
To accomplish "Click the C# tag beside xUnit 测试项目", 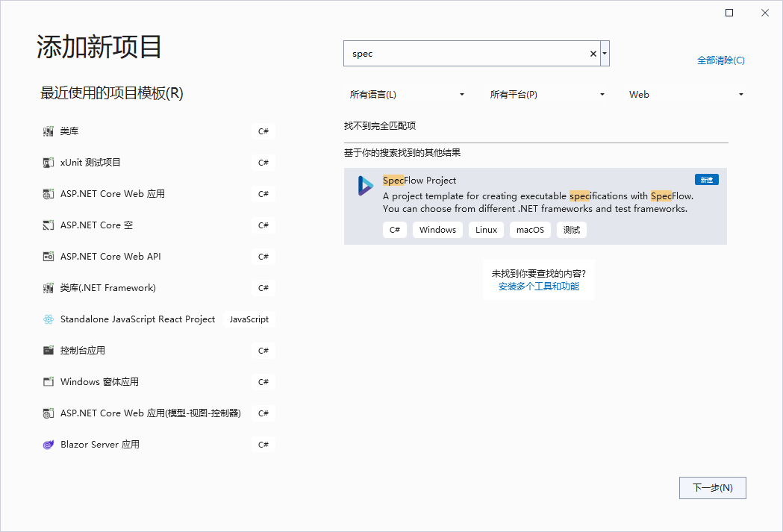I will [263, 163].
